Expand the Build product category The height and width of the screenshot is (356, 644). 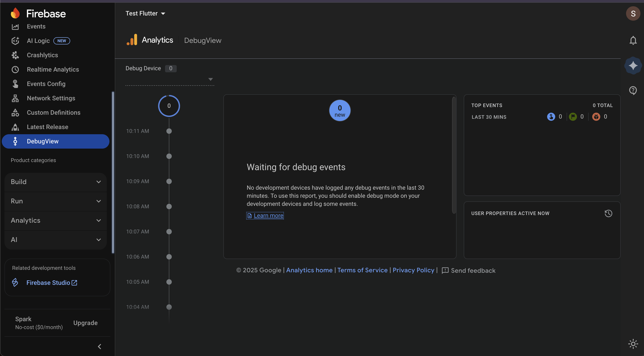[56, 182]
